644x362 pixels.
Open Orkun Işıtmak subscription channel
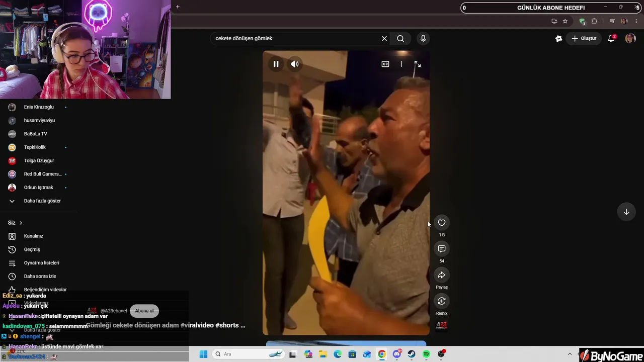pyautogui.click(x=38, y=188)
